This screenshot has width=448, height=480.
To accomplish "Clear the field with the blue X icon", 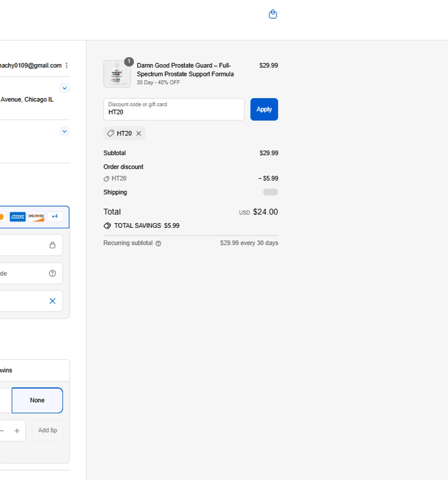I will [53, 301].
